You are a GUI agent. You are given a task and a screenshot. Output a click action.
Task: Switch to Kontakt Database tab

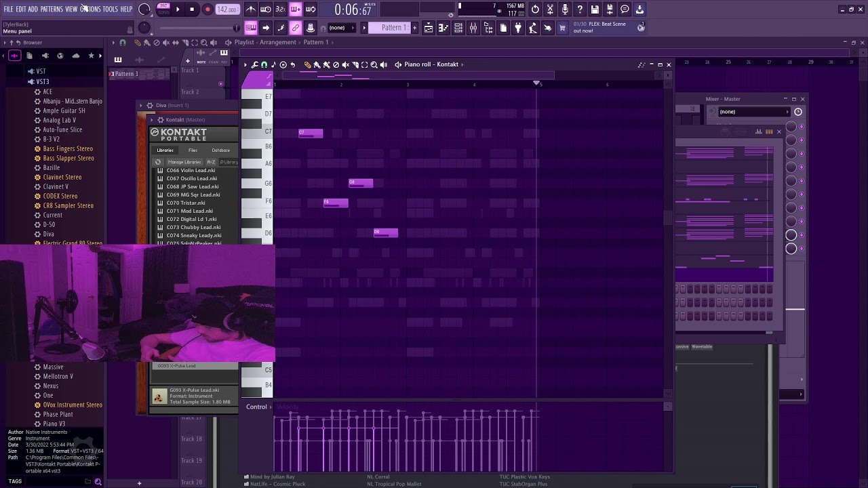(221, 150)
